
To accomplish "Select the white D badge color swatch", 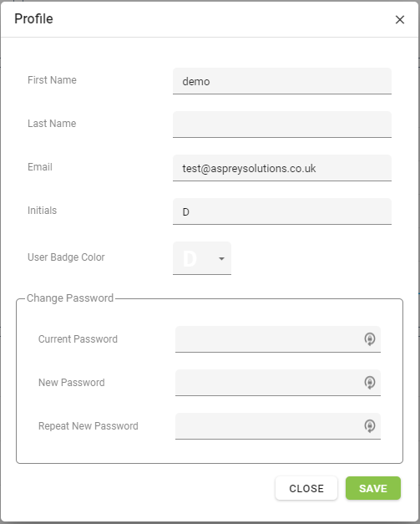I will click(190, 258).
